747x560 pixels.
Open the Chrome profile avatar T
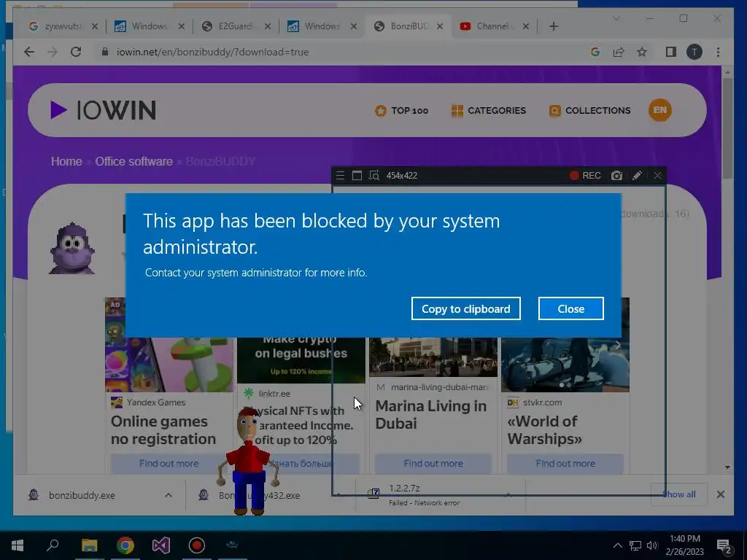tap(694, 52)
